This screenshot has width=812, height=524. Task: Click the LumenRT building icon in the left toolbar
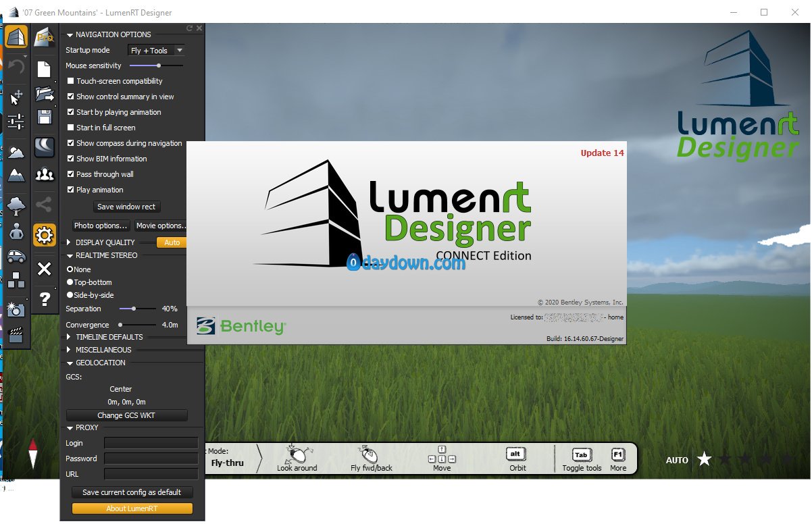point(17,36)
